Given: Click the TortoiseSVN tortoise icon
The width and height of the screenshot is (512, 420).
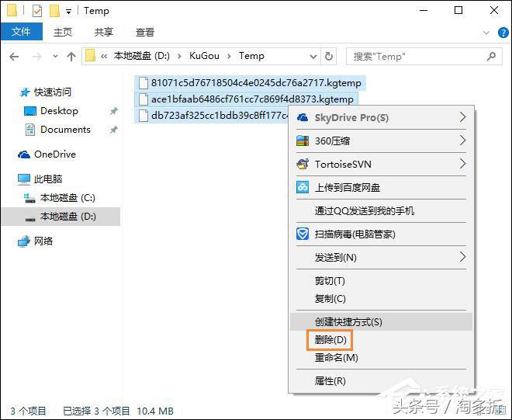Looking at the screenshot, I should [x=303, y=164].
